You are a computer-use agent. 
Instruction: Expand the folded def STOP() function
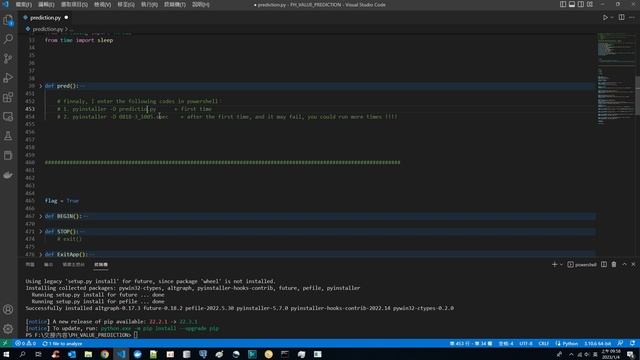coord(41,231)
